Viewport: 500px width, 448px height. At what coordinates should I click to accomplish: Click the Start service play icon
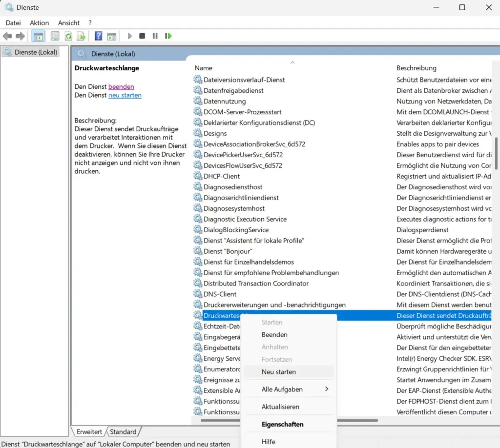[x=129, y=36]
